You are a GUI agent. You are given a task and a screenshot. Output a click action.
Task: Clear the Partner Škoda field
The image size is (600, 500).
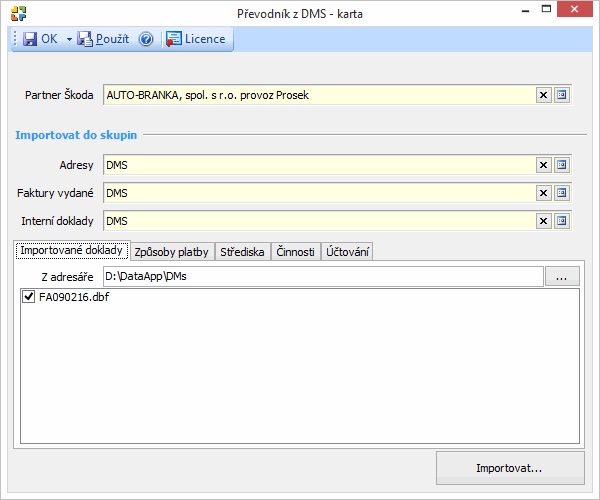(543, 95)
